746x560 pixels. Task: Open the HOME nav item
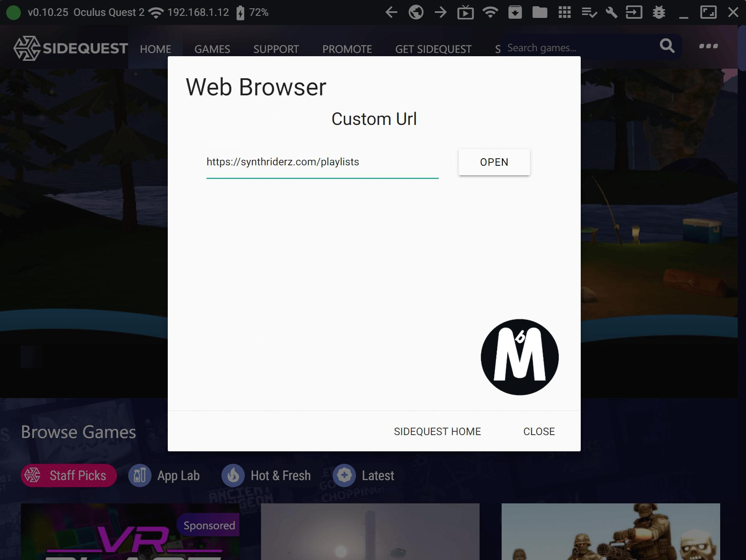155,49
